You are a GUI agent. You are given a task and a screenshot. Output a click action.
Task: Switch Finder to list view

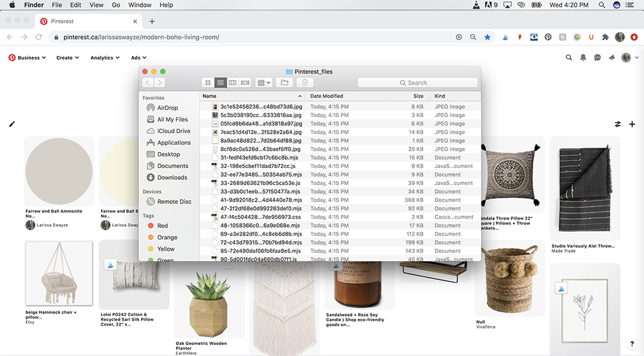(x=220, y=82)
